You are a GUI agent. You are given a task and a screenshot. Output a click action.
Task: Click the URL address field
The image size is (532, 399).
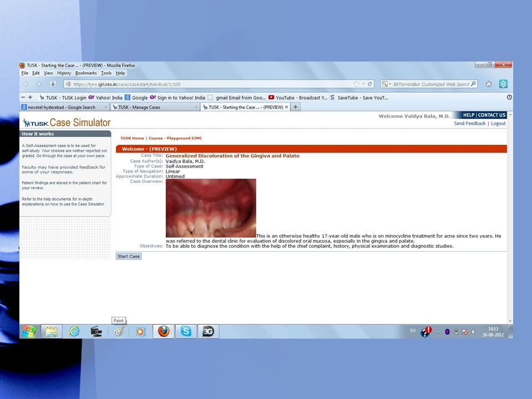tap(212, 84)
